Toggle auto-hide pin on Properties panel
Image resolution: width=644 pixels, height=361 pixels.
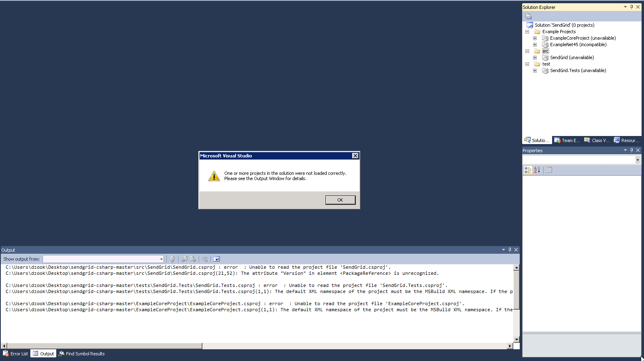(x=631, y=150)
